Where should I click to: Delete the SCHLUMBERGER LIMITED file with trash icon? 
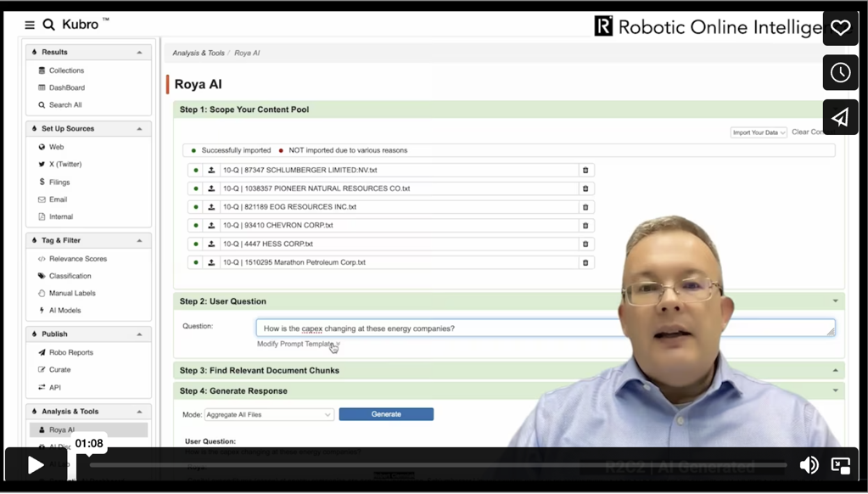pyautogui.click(x=585, y=170)
